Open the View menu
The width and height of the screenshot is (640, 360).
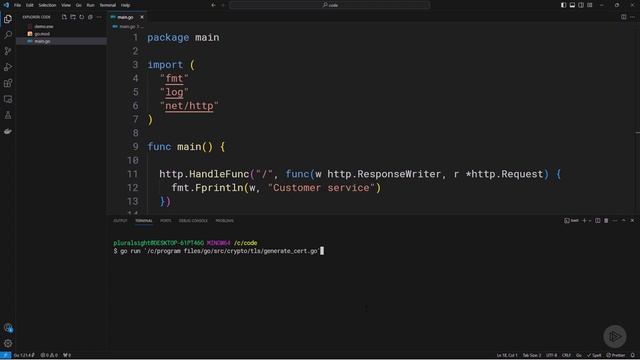(x=66, y=5)
